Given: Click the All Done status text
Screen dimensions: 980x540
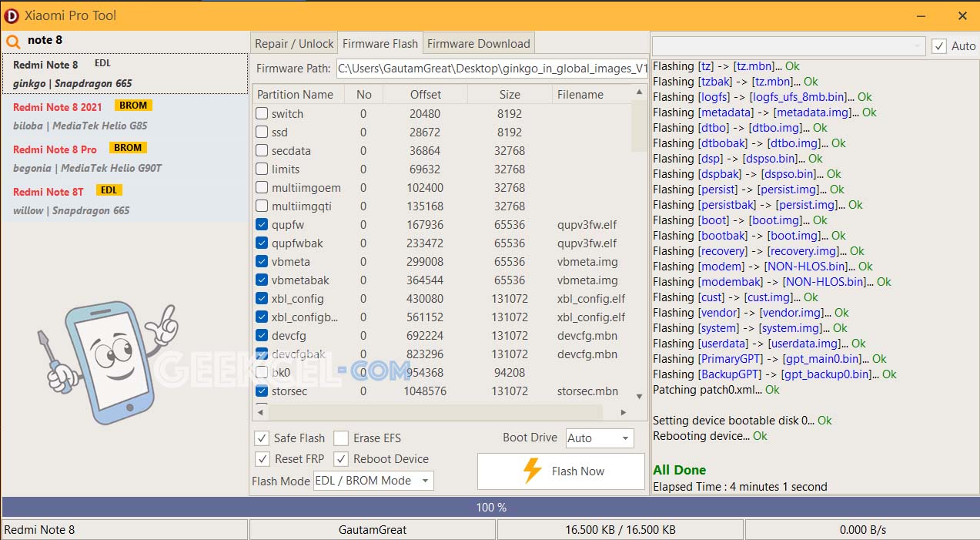Looking at the screenshot, I should (679, 470).
